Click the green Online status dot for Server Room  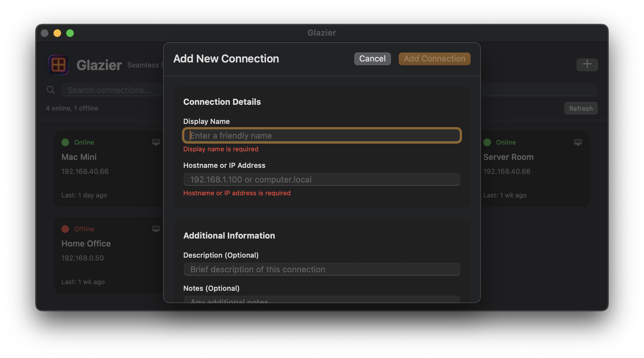[x=487, y=142]
